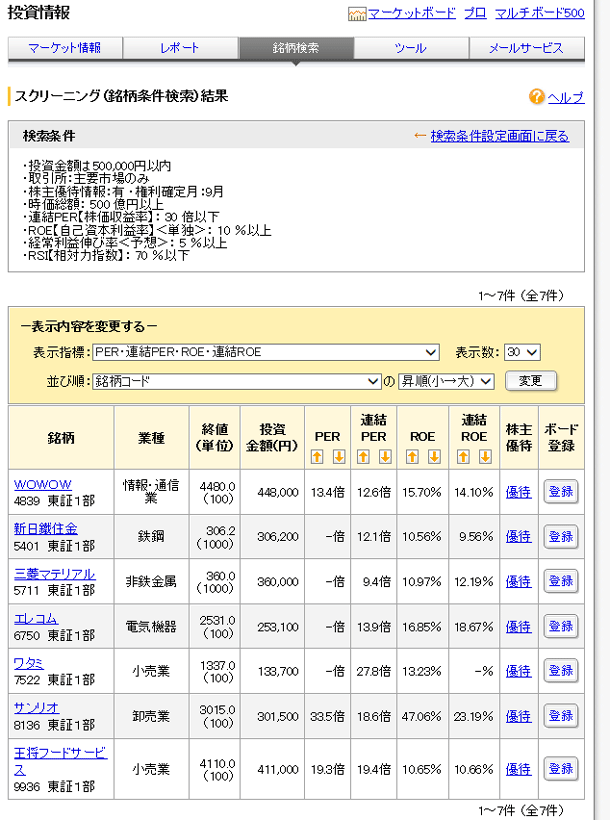Sort 連結ROE descending with down arrow
610x820 pixels.
pos(485,457)
